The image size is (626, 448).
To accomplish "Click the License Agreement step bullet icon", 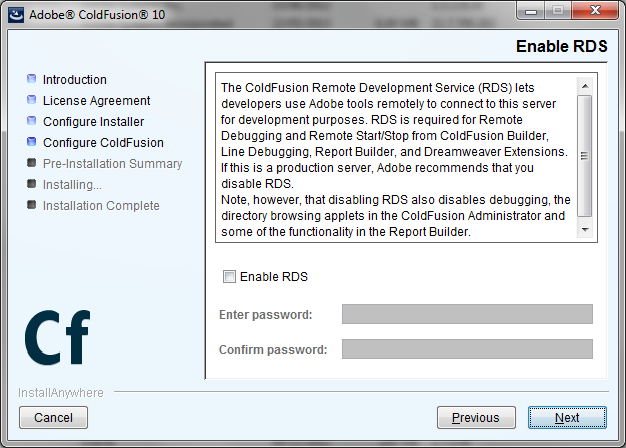I will (x=32, y=100).
